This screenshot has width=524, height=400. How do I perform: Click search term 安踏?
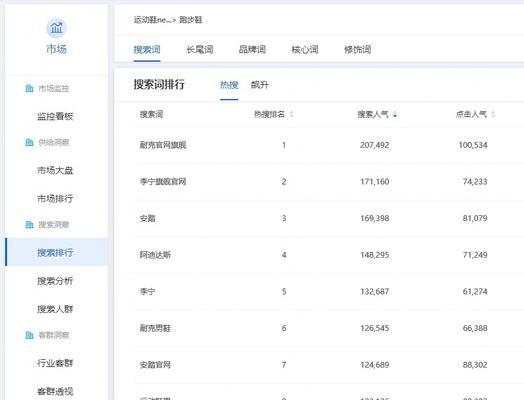(147, 218)
